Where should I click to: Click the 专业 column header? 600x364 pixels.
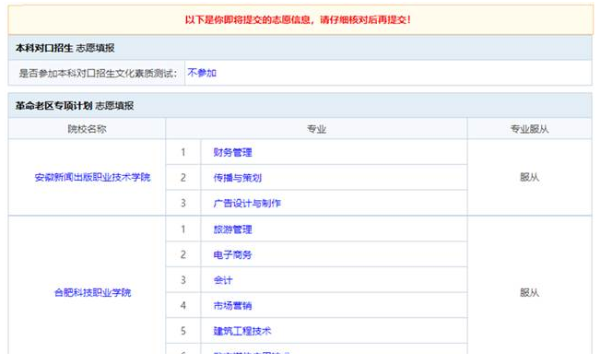(316, 129)
